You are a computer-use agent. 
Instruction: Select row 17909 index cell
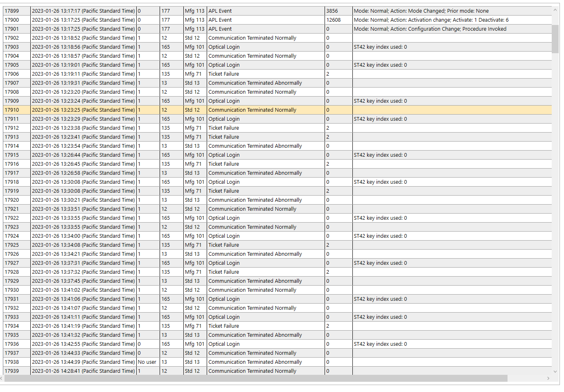(x=17, y=101)
